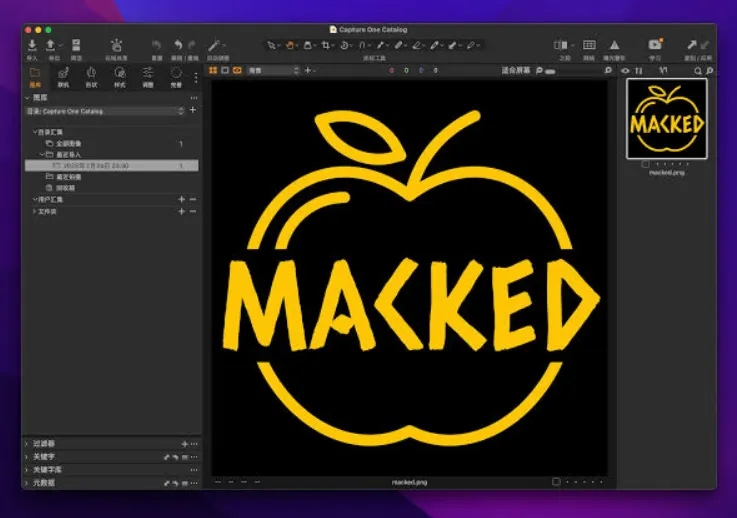Switch to the Adjust sliders tool tab
The height and width of the screenshot is (518, 737).
click(148, 78)
